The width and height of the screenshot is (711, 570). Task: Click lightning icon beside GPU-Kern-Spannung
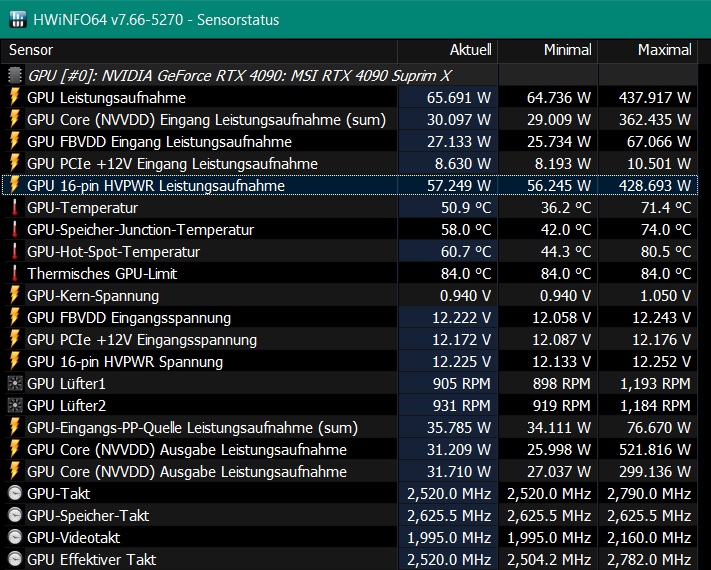point(15,295)
